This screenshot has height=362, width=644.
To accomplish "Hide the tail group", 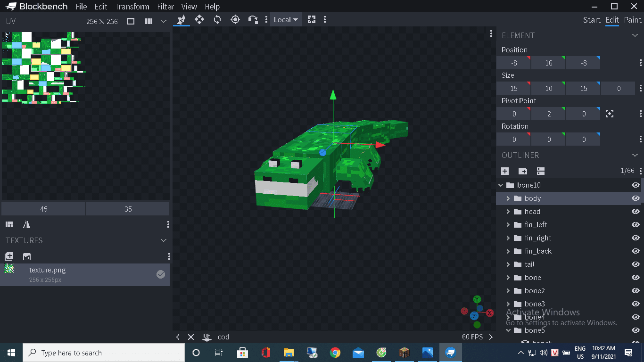I will (636, 264).
